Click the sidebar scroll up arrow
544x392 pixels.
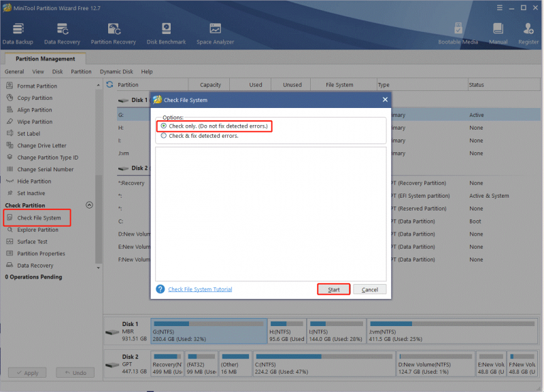98,85
